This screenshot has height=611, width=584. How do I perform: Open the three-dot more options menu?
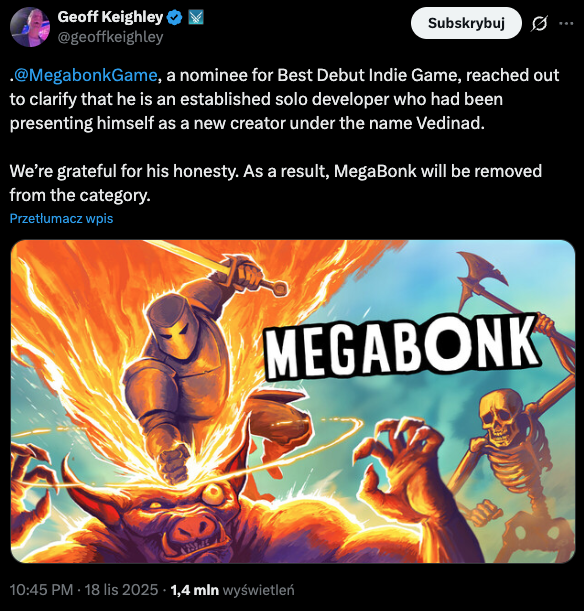566,23
